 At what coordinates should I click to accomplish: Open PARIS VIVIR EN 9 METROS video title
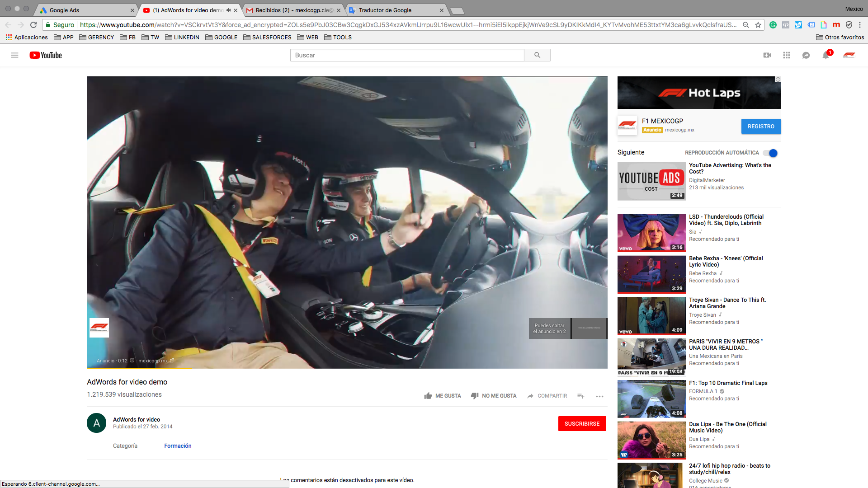[726, 345]
